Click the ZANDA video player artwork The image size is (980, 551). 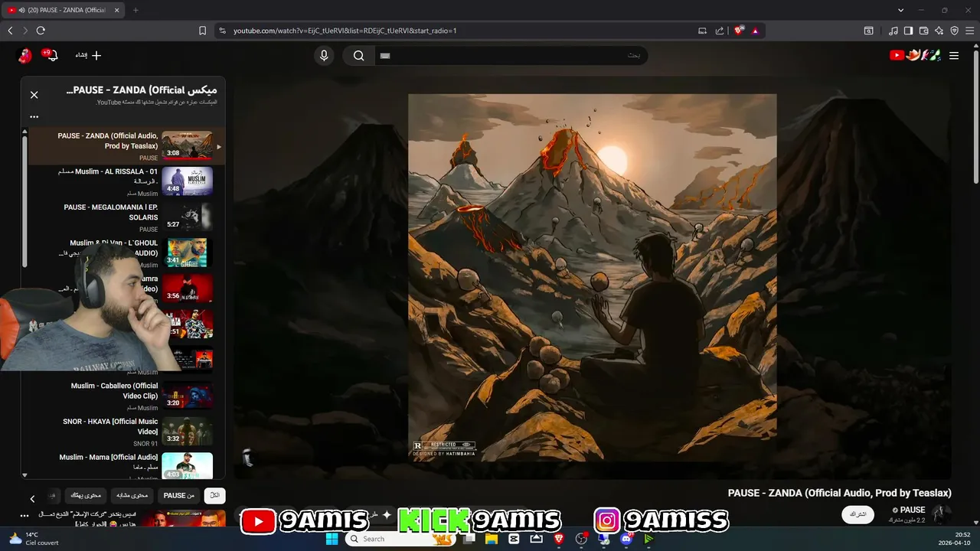click(592, 278)
